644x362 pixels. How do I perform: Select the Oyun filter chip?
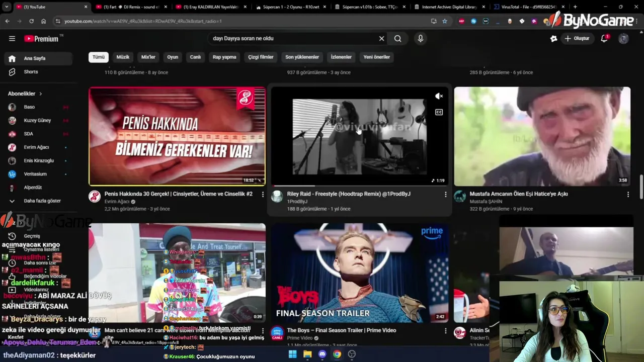coord(173,57)
